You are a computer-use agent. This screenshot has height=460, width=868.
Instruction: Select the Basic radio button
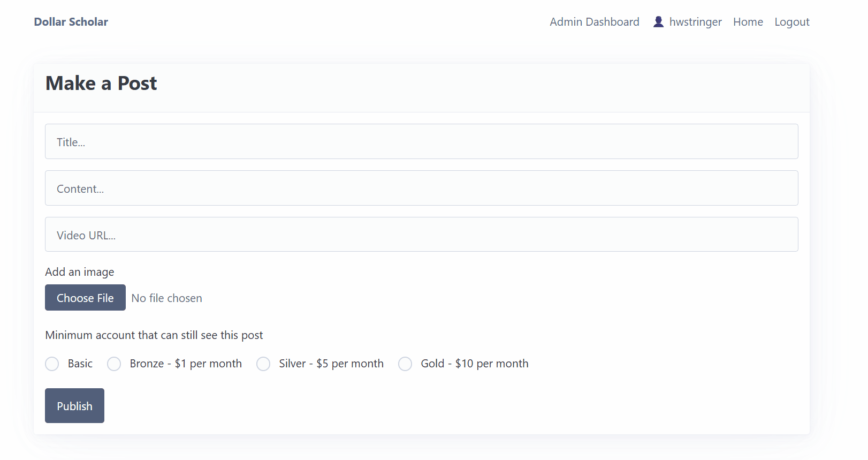52,364
